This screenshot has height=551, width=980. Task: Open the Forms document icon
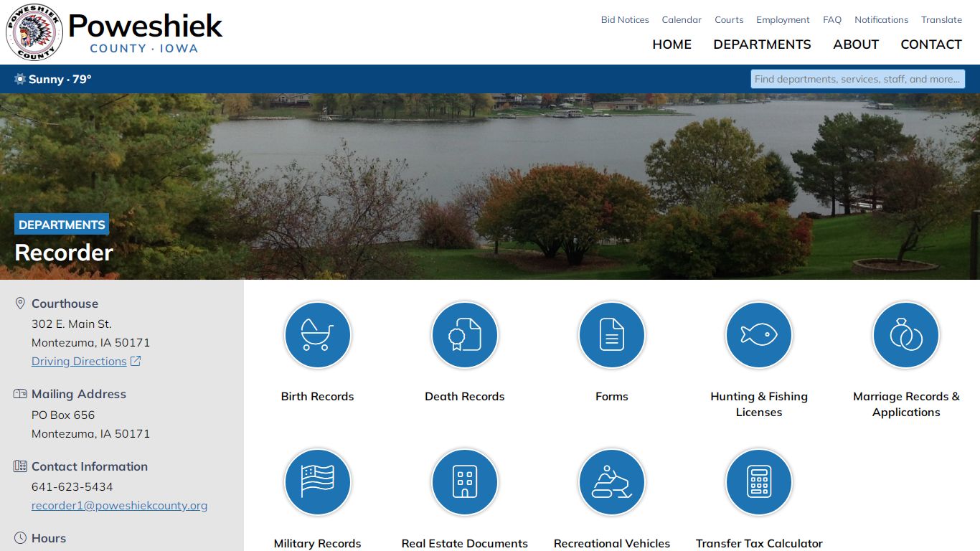point(611,335)
